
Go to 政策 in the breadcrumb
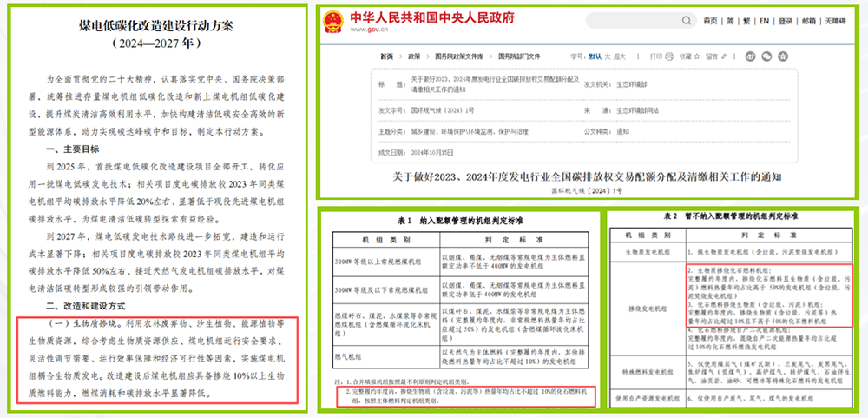click(415, 56)
